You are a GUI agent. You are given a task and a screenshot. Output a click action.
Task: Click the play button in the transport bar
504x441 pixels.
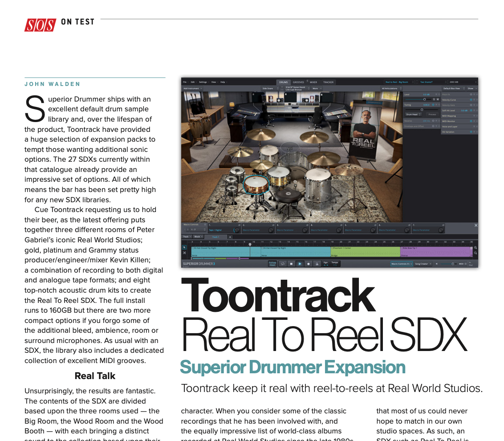tap(300, 264)
